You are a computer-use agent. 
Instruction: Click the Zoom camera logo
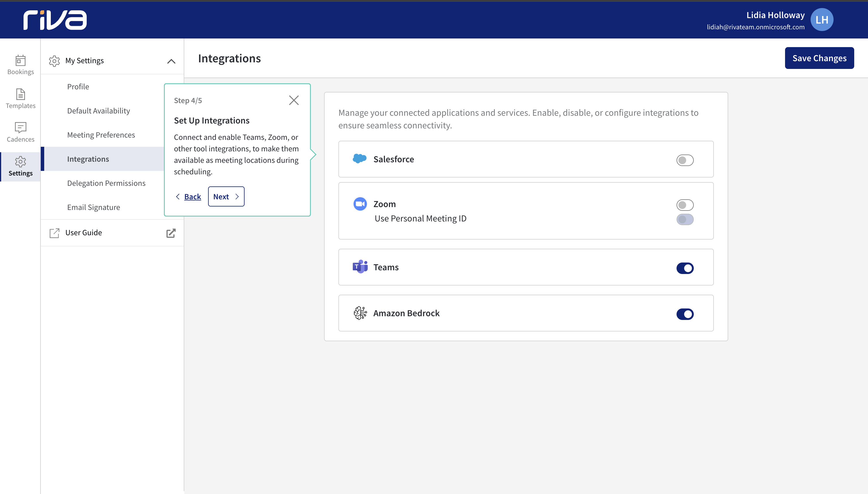360,204
